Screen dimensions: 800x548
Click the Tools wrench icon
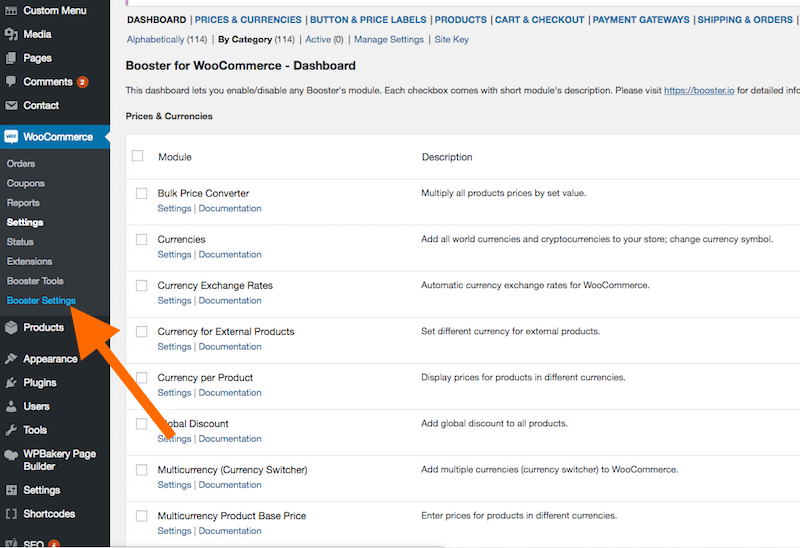pyautogui.click(x=11, y=430)
